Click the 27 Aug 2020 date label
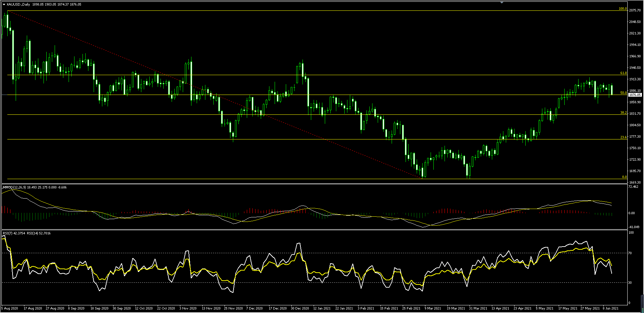The width and height of the screenshot is (644, 313). [x=55, y=308]
